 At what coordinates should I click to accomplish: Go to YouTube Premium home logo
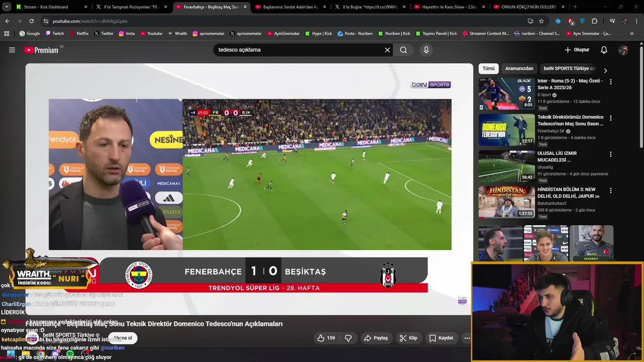[41, 50]
